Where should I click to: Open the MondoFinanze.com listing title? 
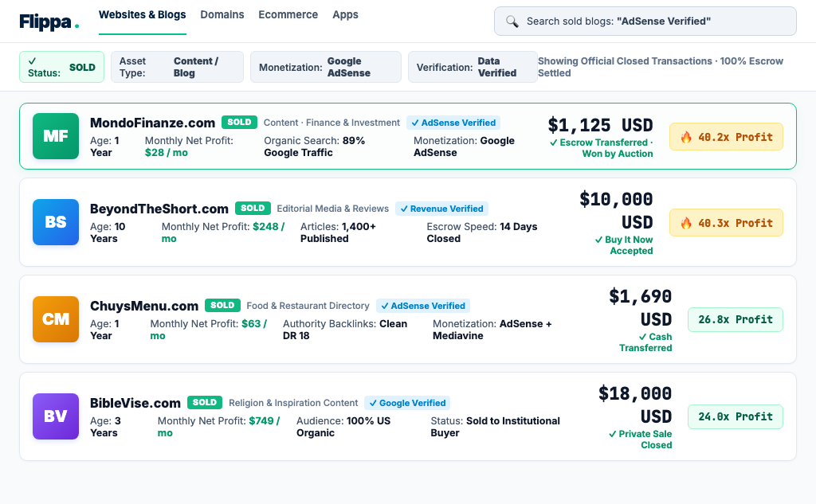pos(152,123)
